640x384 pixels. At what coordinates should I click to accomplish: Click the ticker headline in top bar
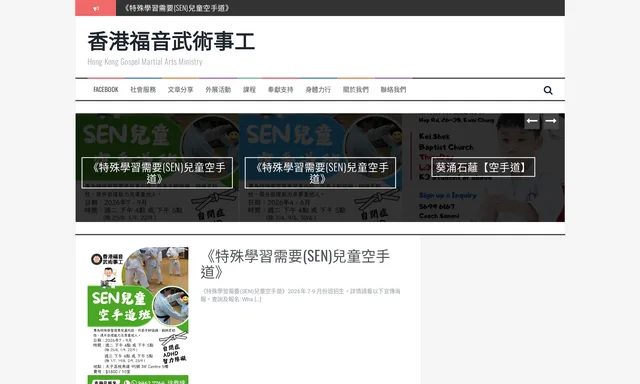pos(176,8)
